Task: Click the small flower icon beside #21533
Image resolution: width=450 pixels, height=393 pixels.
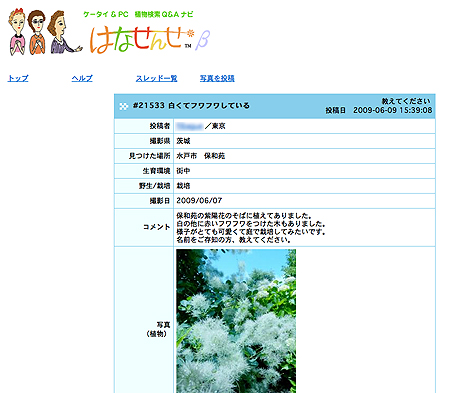Action: click(124, 106)
